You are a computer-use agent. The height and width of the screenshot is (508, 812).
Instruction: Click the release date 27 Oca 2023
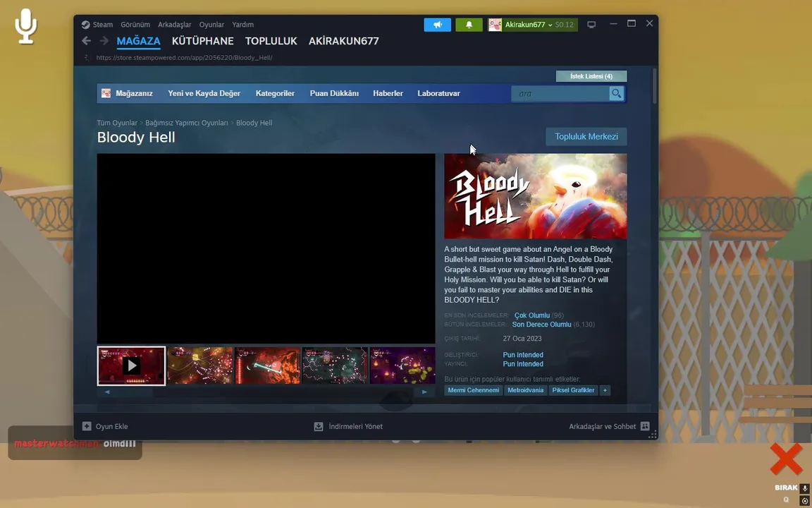(522, 339)
